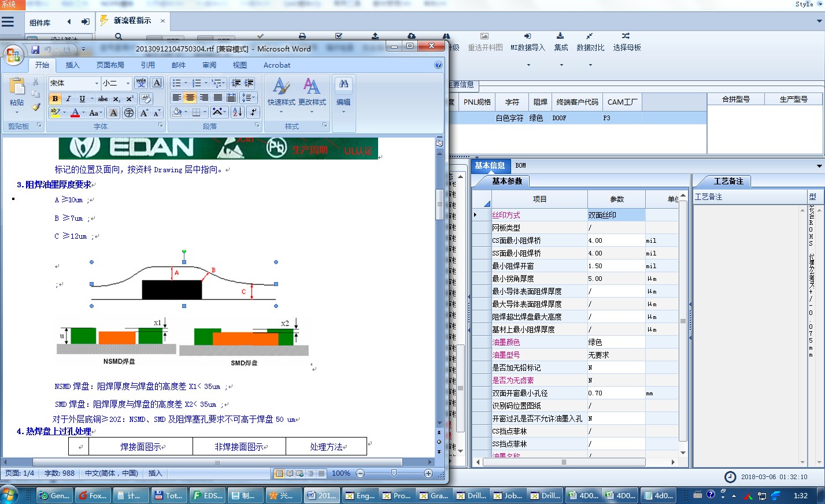Click the Paste (粘贴) icon
The height and width of the screenshot is (504, 825).
coord(17,92)
